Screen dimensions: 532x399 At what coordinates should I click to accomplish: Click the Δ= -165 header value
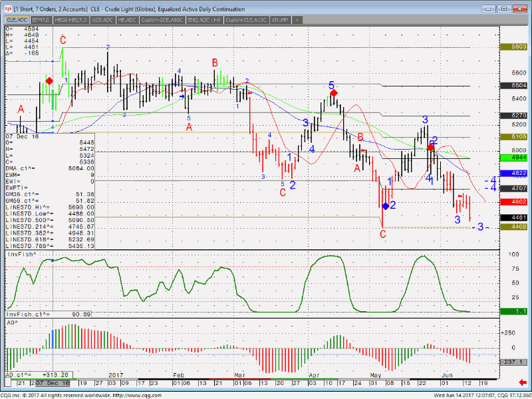22,53
